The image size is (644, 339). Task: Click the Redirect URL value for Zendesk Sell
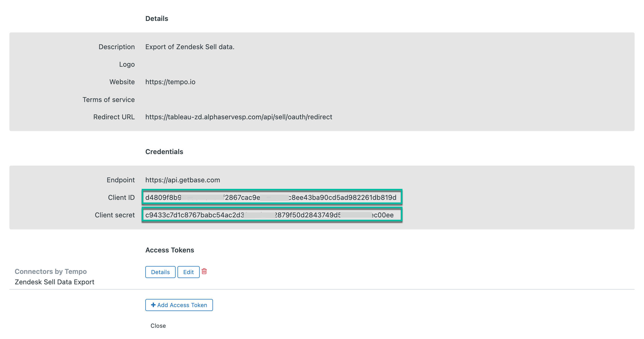239,117
